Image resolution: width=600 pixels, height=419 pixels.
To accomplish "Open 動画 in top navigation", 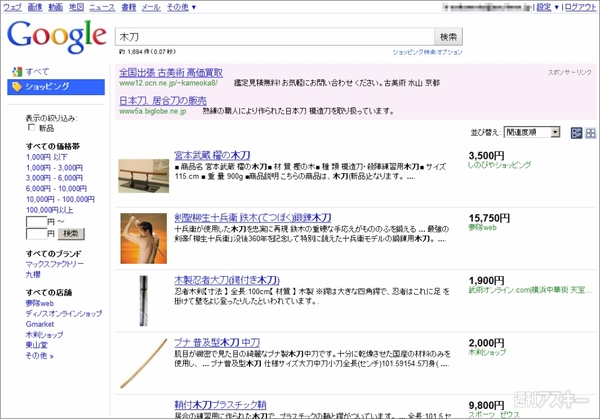I will 55,7.
